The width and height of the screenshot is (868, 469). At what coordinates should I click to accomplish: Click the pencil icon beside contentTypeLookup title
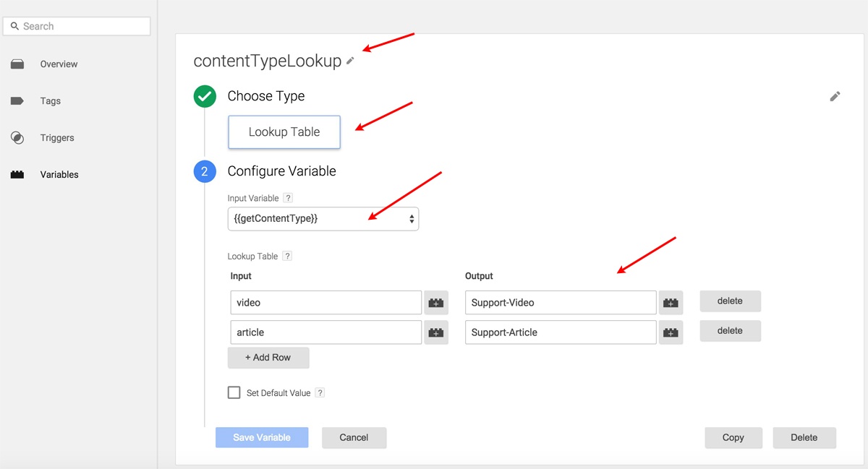coord(350,61)
